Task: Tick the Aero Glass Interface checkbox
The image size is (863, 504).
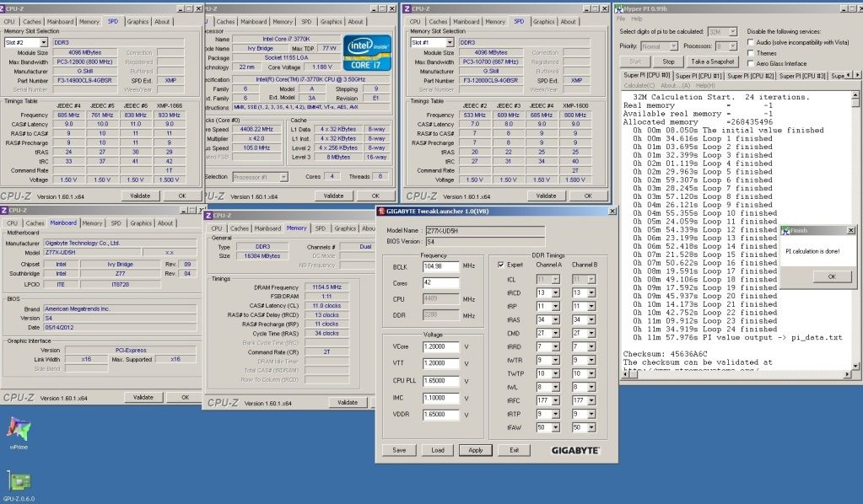Action: pos(750,63)
